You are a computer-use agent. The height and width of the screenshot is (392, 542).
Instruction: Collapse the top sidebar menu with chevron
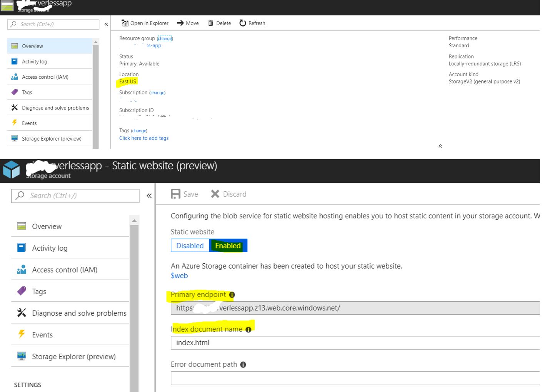point(106,24)
